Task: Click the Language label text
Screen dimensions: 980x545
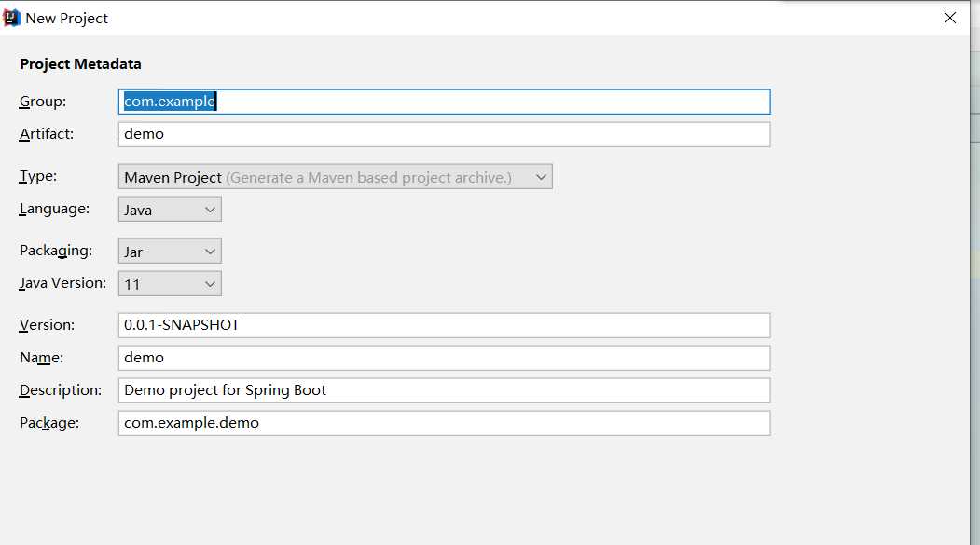Action: [x=54, y=209]
